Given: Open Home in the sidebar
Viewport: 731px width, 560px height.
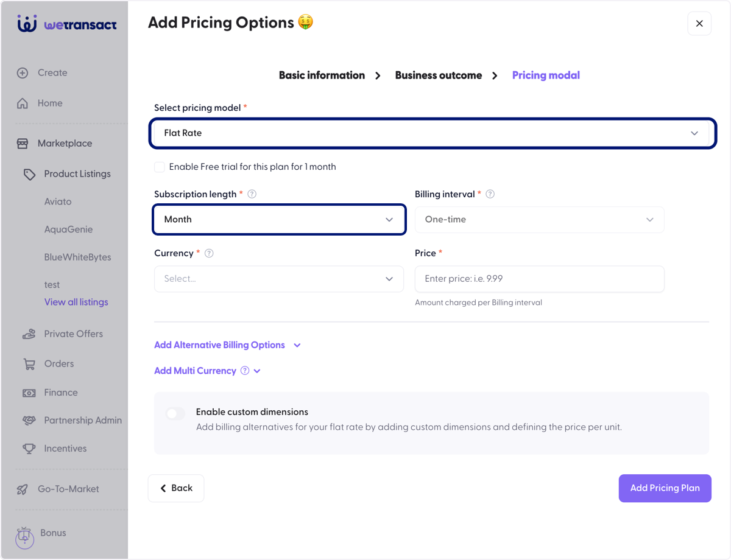Looking at the screenshot, I should pyautogui.click(x=50, y=103).
